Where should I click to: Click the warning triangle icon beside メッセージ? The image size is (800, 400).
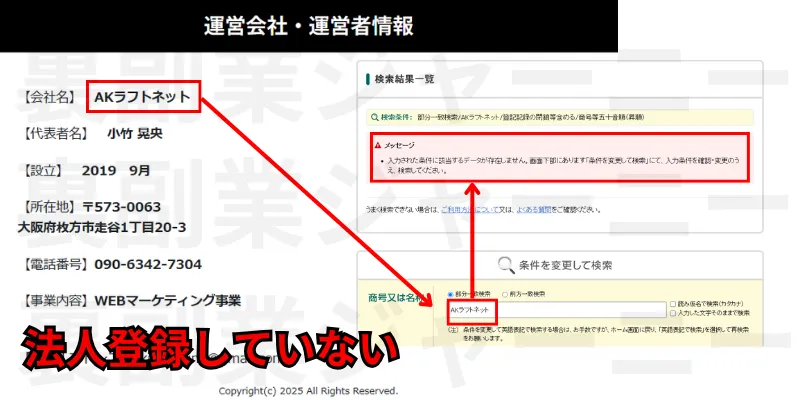point(378,145)
